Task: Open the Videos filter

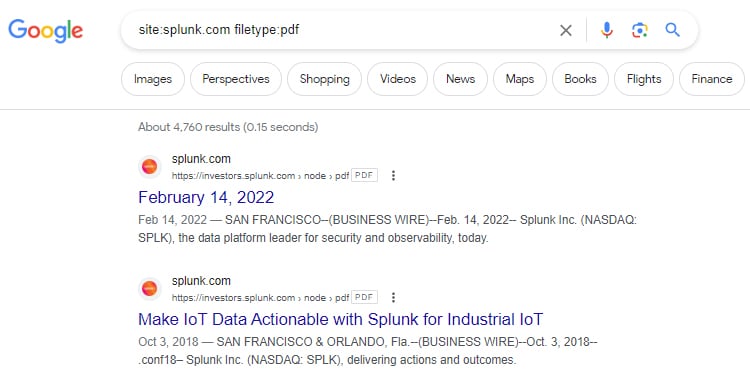Action: coord(397,79)
